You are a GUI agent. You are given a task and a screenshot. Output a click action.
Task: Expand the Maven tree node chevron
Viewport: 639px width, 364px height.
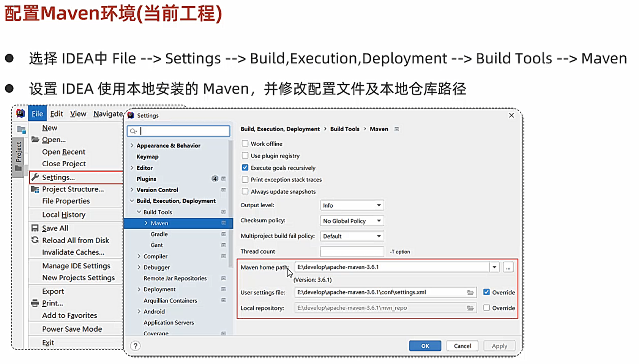tap(146, 223)
